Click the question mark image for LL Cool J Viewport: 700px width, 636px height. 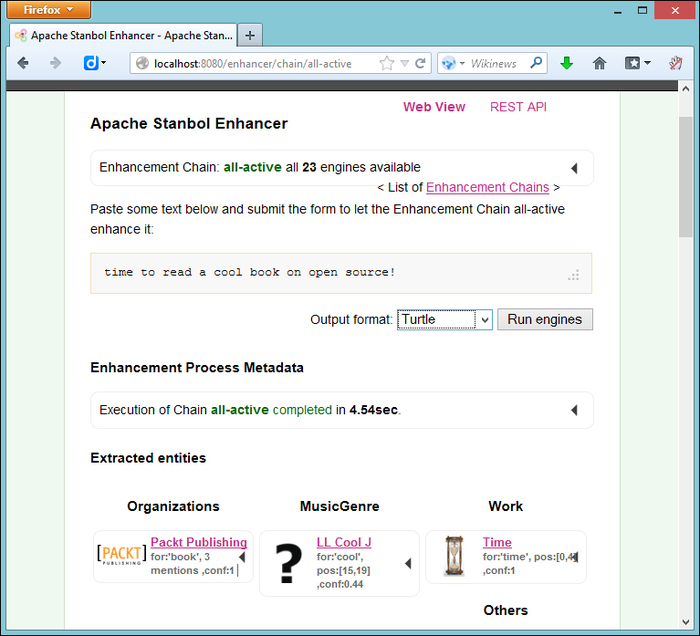[x=288, y=563]
